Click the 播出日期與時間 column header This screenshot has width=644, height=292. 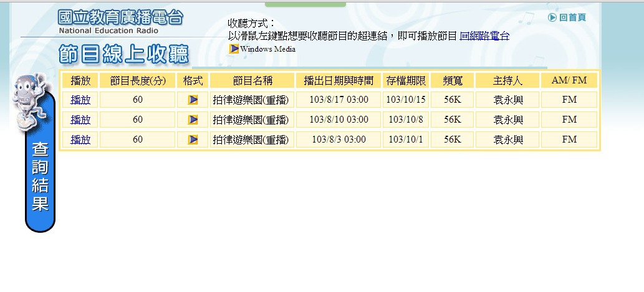339,80
